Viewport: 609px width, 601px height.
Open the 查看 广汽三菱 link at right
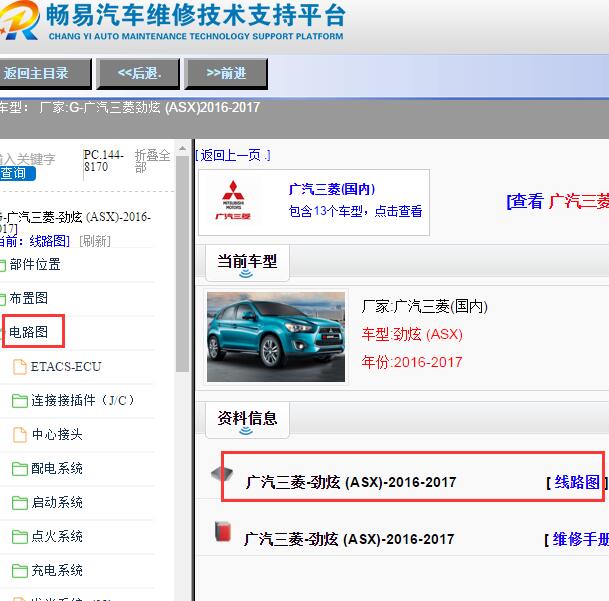coord(558,201)
